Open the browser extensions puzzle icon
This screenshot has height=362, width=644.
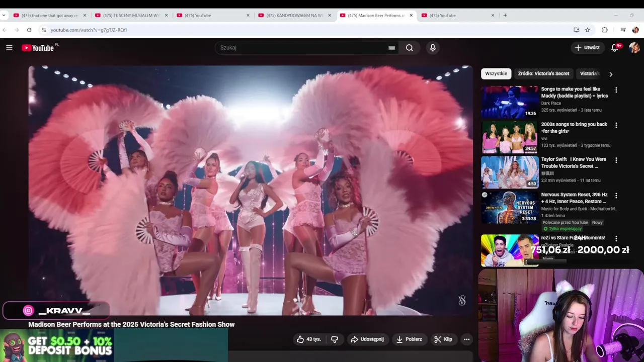605,30
